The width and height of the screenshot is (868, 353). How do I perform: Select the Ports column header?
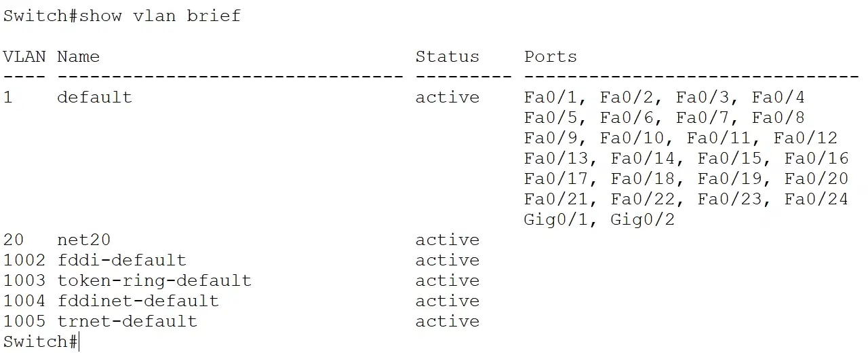(551, 56)
